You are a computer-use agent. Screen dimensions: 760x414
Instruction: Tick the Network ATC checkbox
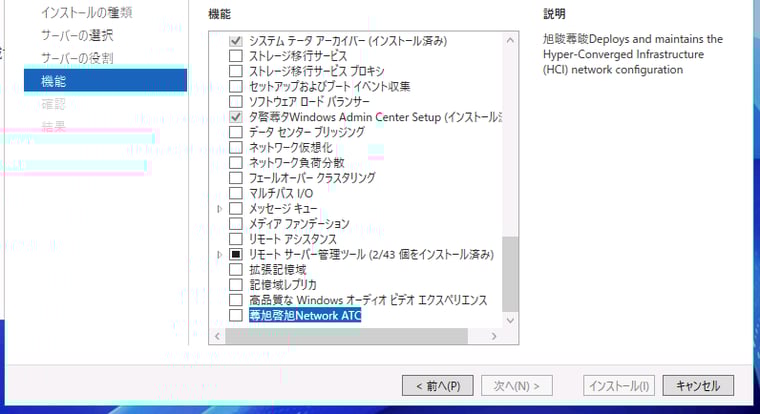[x=236, y=315]
